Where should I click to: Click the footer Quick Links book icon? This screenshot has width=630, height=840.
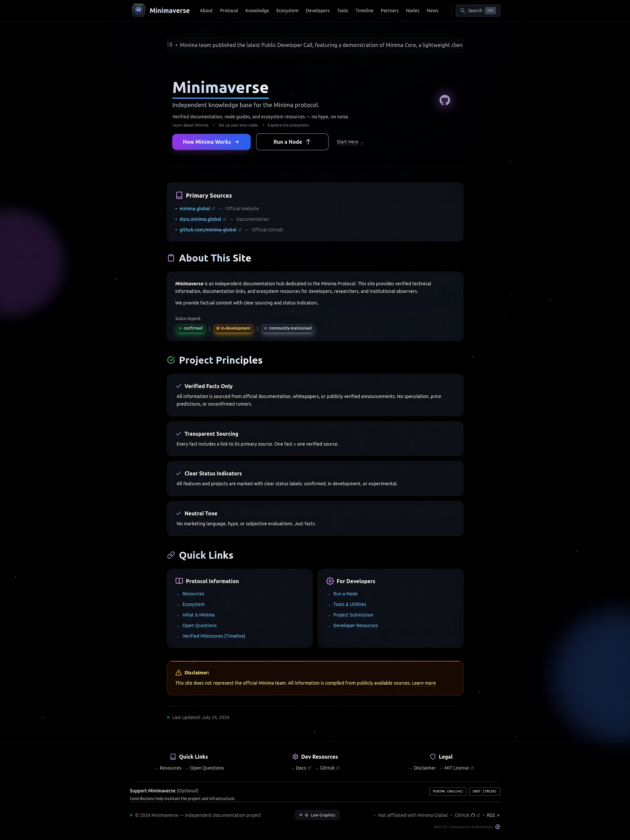tap(173, 757)
